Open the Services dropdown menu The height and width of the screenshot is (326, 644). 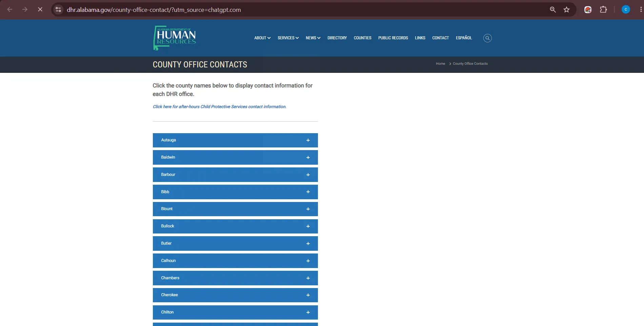click(288, 38)
